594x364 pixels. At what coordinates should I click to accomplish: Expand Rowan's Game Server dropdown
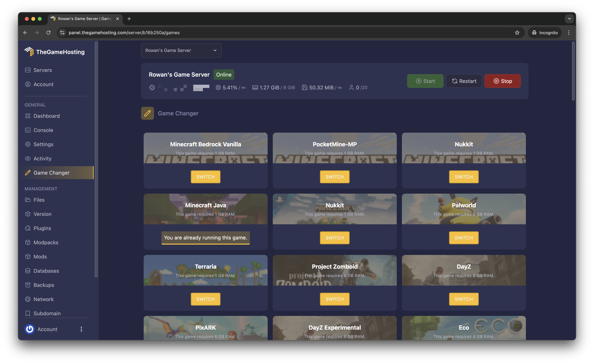[181, 50]
